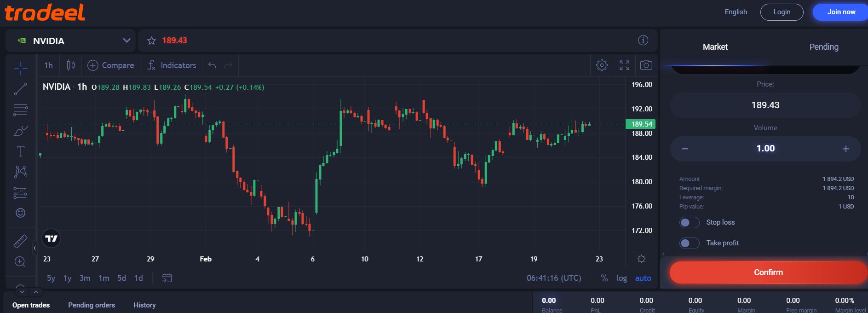Open the prediction and measurement tools

(x=20, y=192)
